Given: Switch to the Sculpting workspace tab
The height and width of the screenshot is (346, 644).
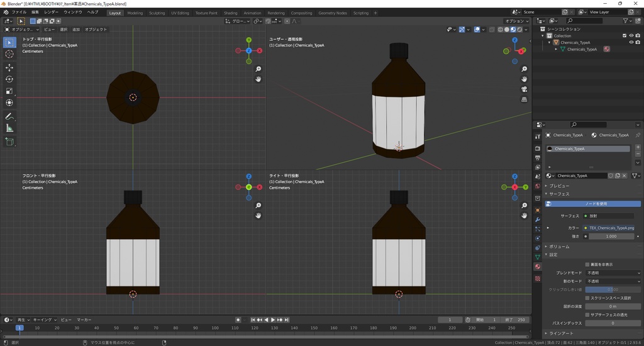Looking at the screenshot, I should pyautogui.click(x=157, y=13).
